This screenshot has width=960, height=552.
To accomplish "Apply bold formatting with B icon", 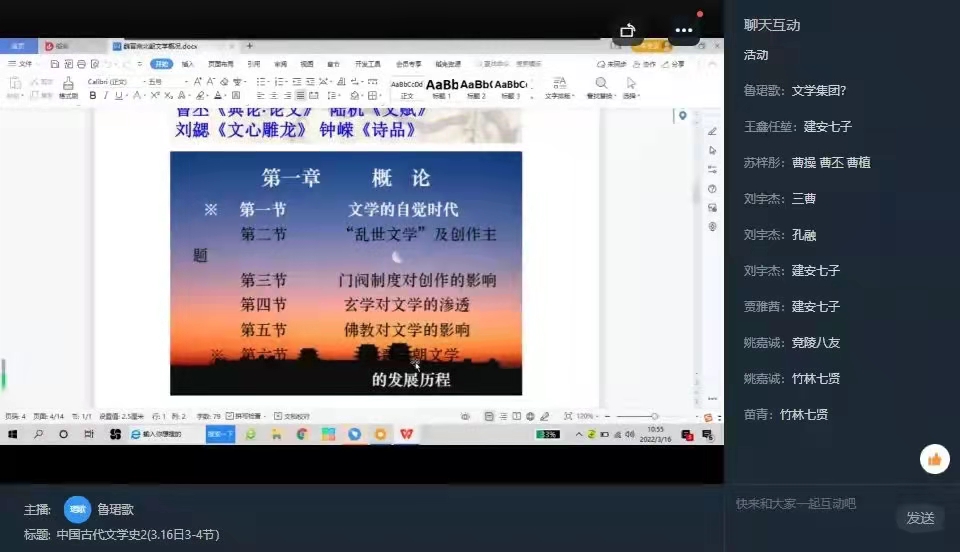I will tap(92, 95).
